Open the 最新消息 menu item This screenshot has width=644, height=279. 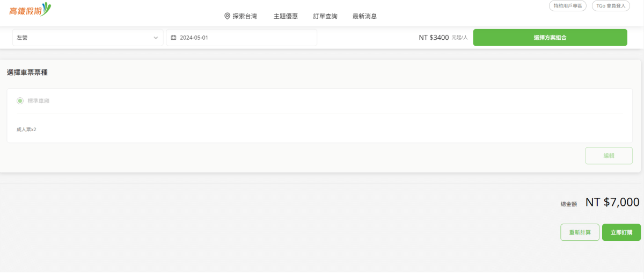pos(364,16)
